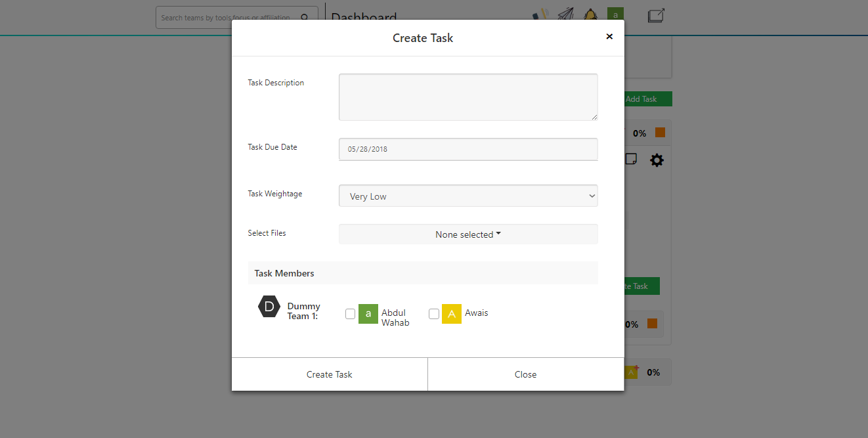This screenshot has height=438, width=868.
Task: Open the Task Weightage dropdown
Action: coord(468,196)
